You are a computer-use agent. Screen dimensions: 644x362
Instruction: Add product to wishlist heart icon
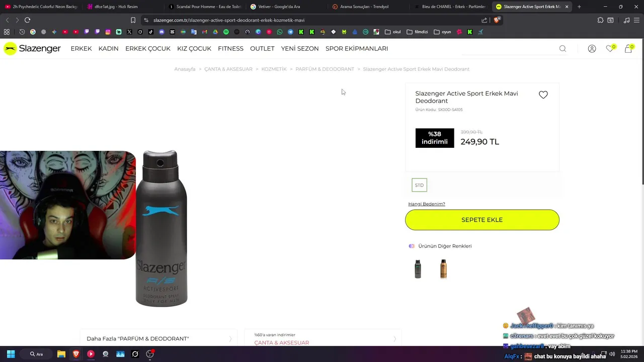click(x=543, y=95)
